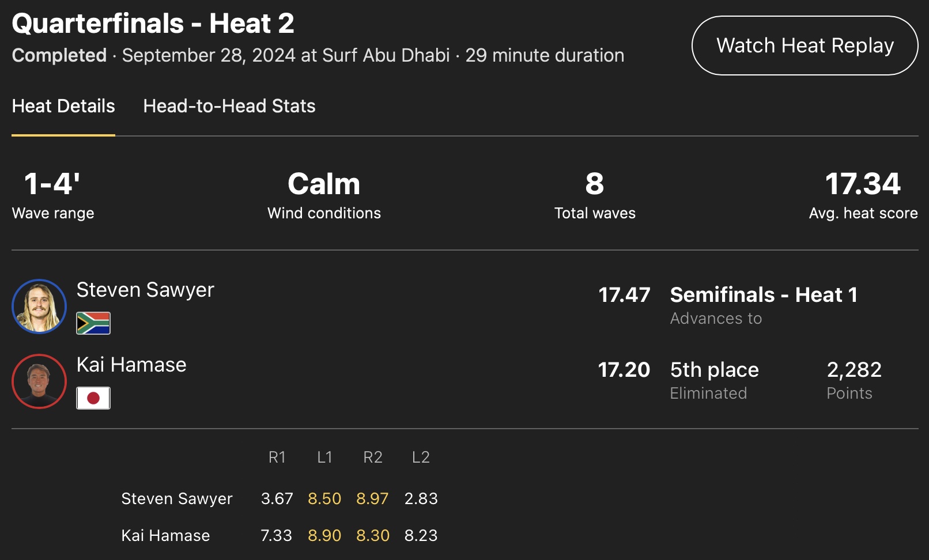Click the R1 column header
Image resolution: width=929 pixels, height=560 pixels.
277,457
